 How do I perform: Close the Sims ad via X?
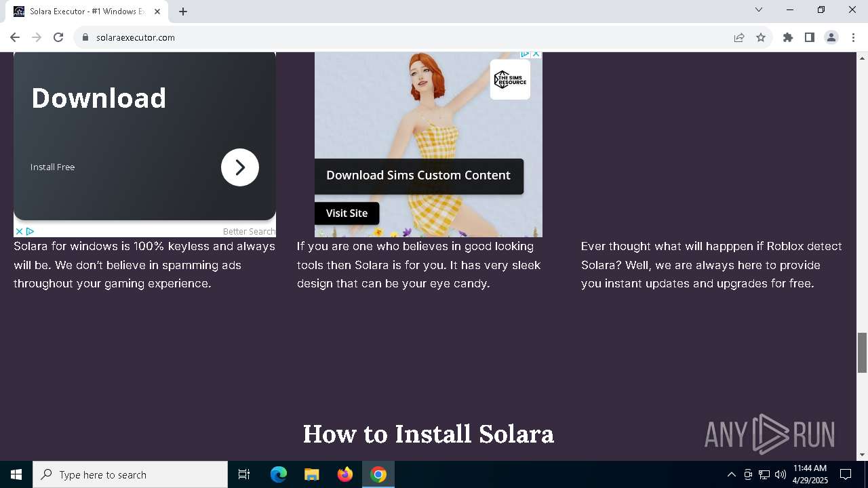(x=536, y=54)
